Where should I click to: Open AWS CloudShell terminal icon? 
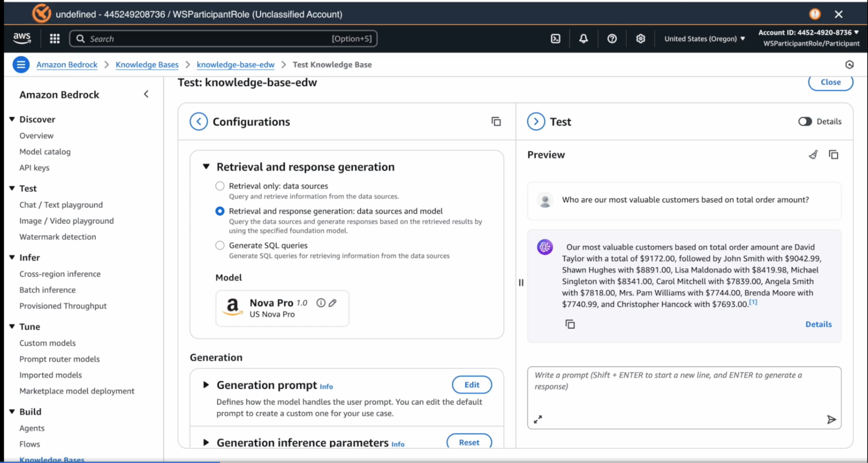pyautogui.click(x=555, y=39)
